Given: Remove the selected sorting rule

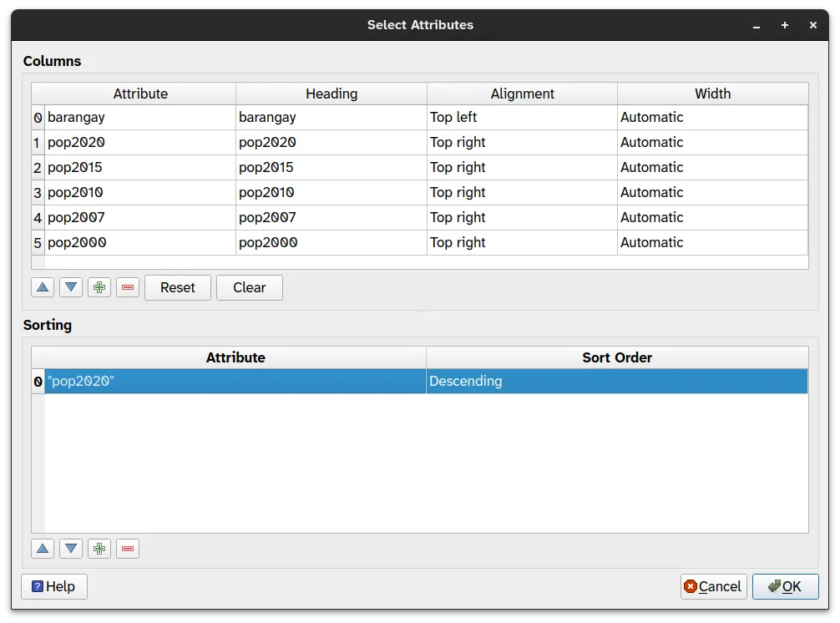Looking at the screenshot, I should pyautogui.click(x=128, y=549).
